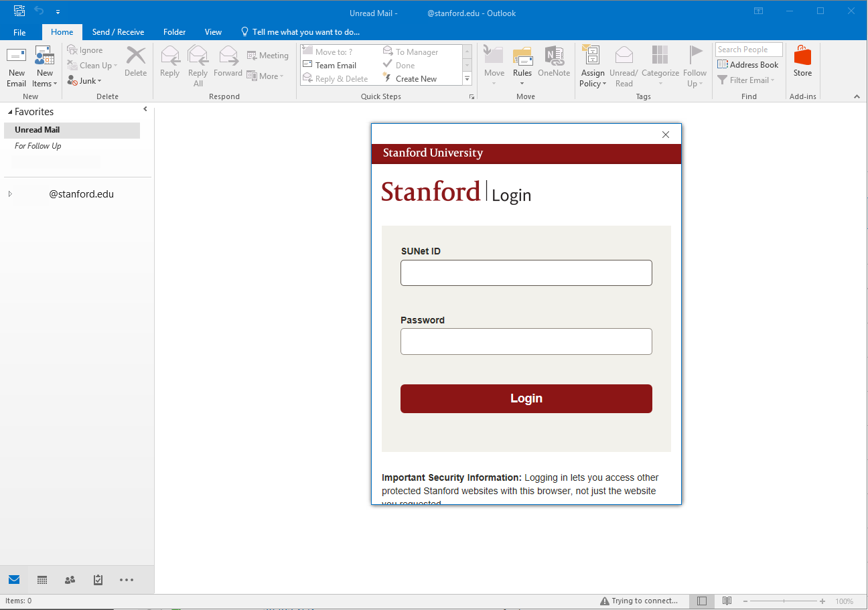
Task: Click the Undo icon in title bar
Action: coord(39,11)
